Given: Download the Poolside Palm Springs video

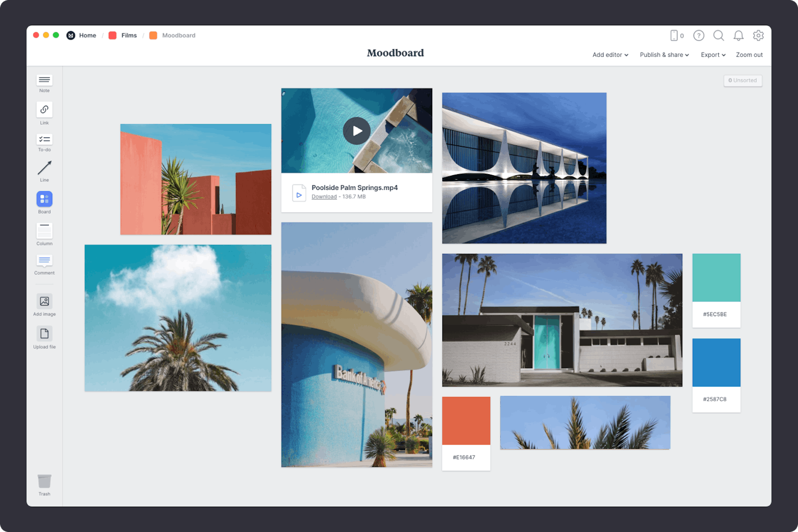Looking at the screenshot, I should (324, 196).
